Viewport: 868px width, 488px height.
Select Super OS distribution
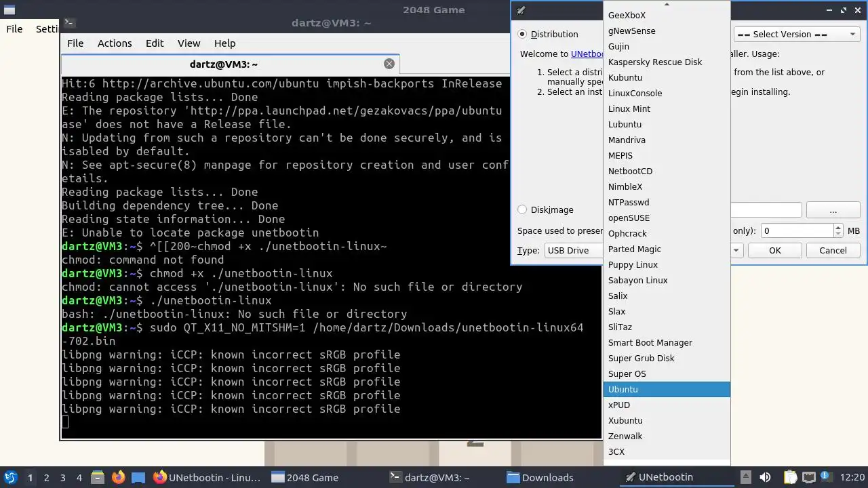pyautogui.click(x=667, y=373)
